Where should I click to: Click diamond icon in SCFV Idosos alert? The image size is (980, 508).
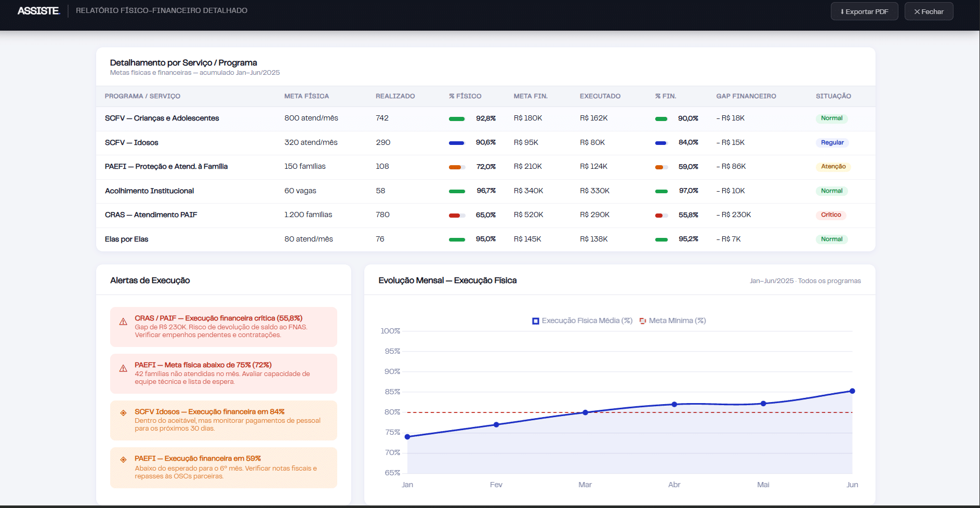[x=123, y=413]
